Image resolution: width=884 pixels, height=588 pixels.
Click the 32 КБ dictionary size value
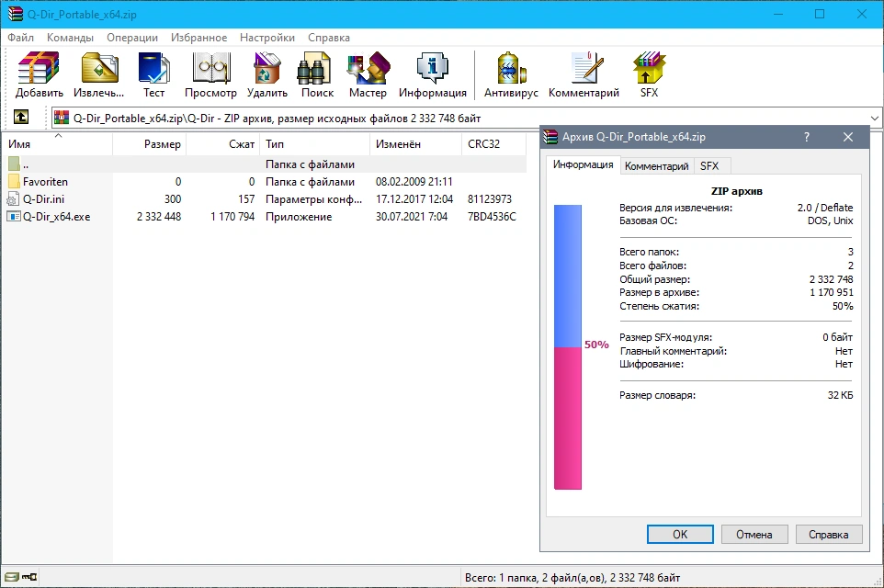[x=840, y=395]
